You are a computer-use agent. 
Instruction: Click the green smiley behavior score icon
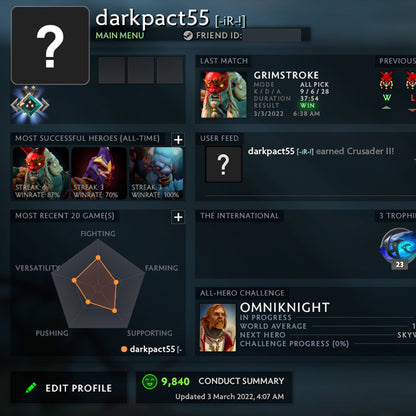point(150,382)
